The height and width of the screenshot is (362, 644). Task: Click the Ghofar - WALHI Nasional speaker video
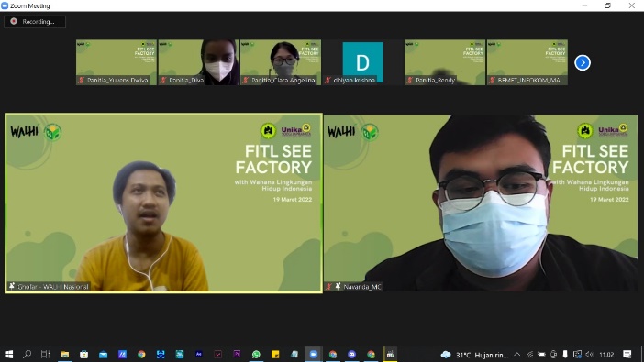163,203
